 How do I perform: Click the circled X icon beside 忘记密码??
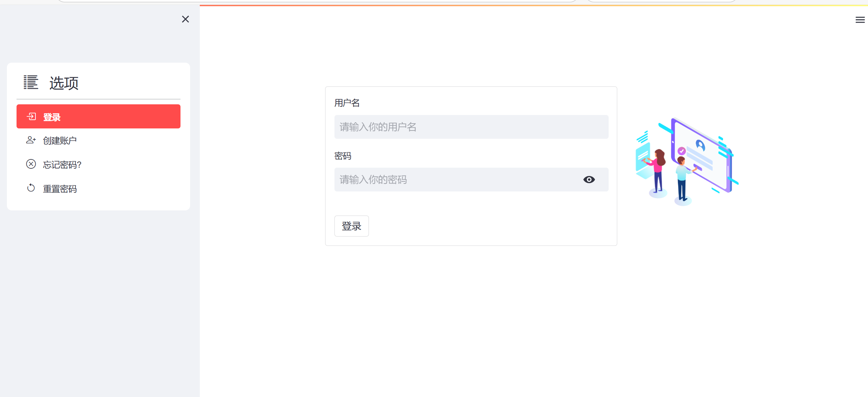coord(31,164)
